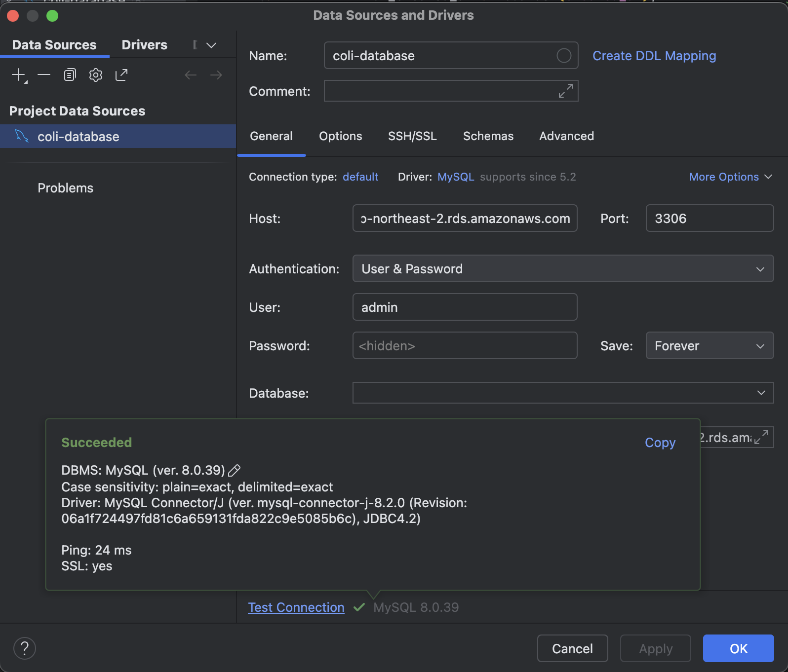The height and width of the screenshot is (672, 788).
Task: Duplicate the data source using copy icon
Action: tap(70, 75)
